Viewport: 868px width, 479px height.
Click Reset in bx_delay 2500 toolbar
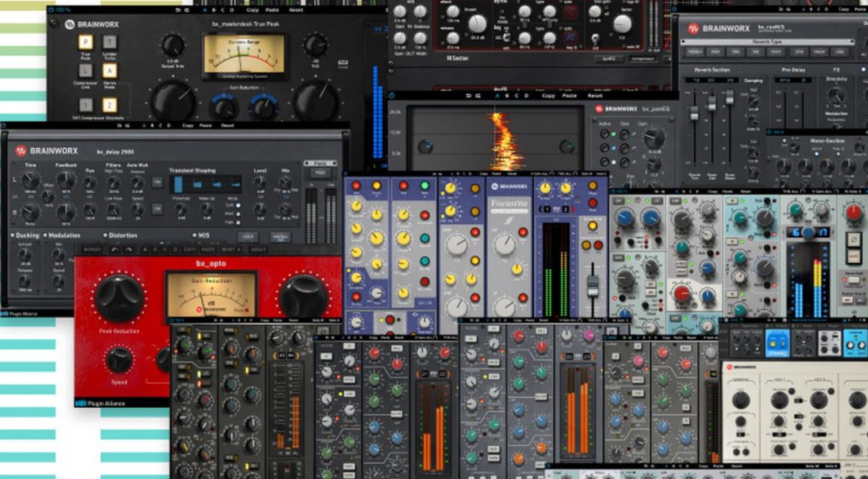(228, 126)
